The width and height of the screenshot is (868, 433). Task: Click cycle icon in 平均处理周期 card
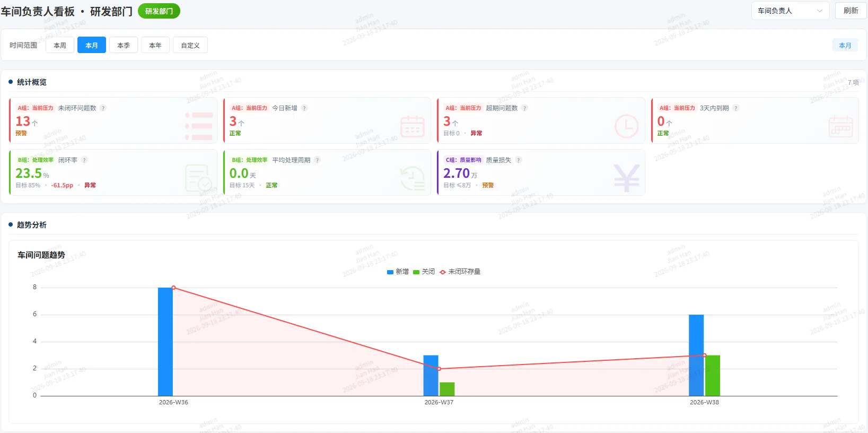[413, 178]
